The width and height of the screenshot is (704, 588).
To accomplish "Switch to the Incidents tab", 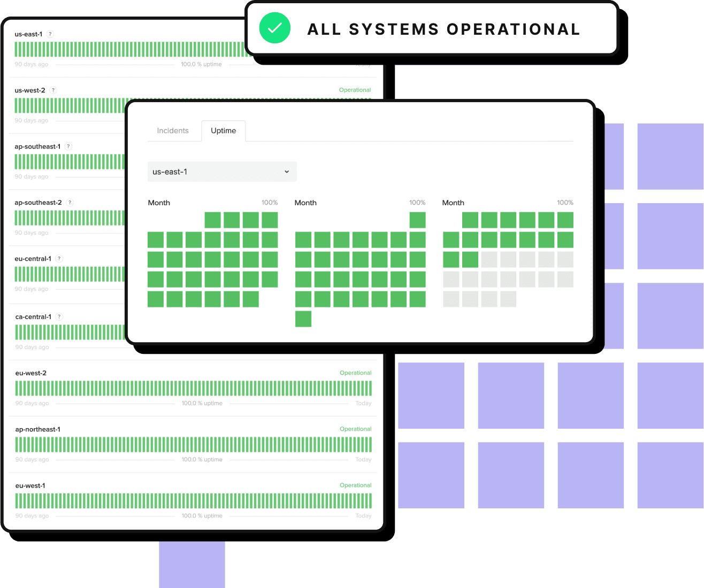I will pos(173,131).
